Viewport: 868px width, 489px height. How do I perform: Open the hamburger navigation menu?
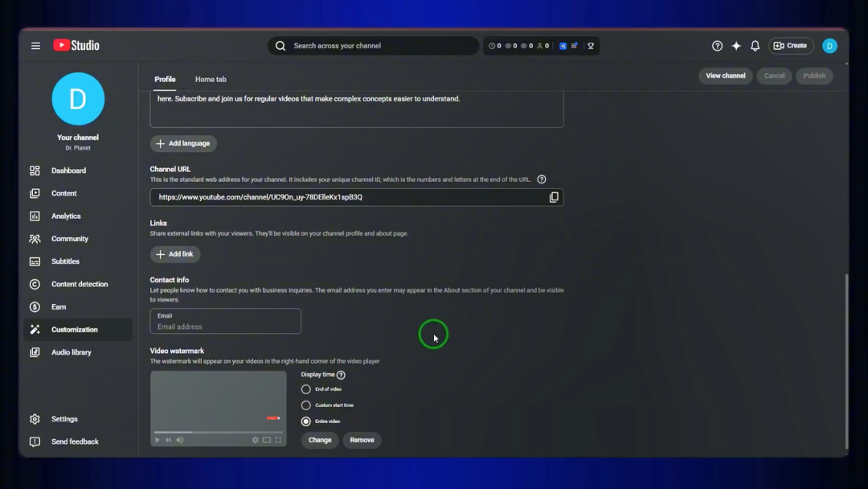click(35, 46)
